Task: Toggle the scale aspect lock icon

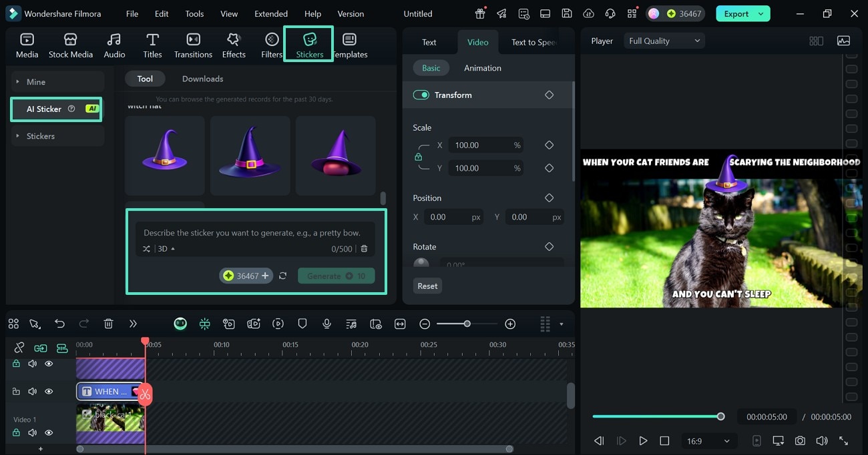Action: click(x=418, y=157)
